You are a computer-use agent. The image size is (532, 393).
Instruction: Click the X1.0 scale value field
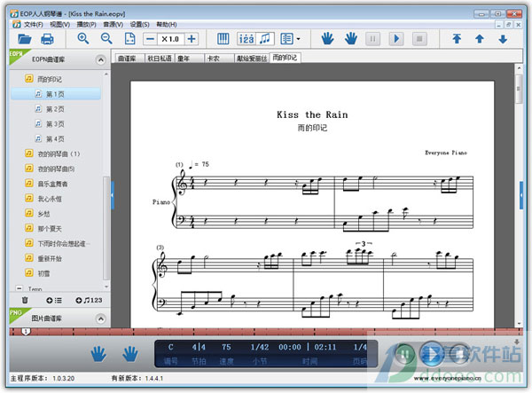coord(170,39)
